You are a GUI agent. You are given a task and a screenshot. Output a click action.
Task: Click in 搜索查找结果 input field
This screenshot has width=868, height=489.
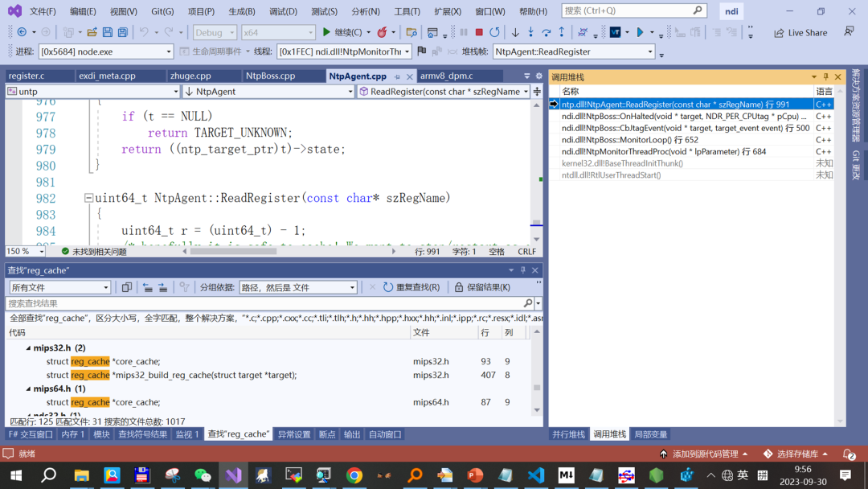click(x=264, y=303)
